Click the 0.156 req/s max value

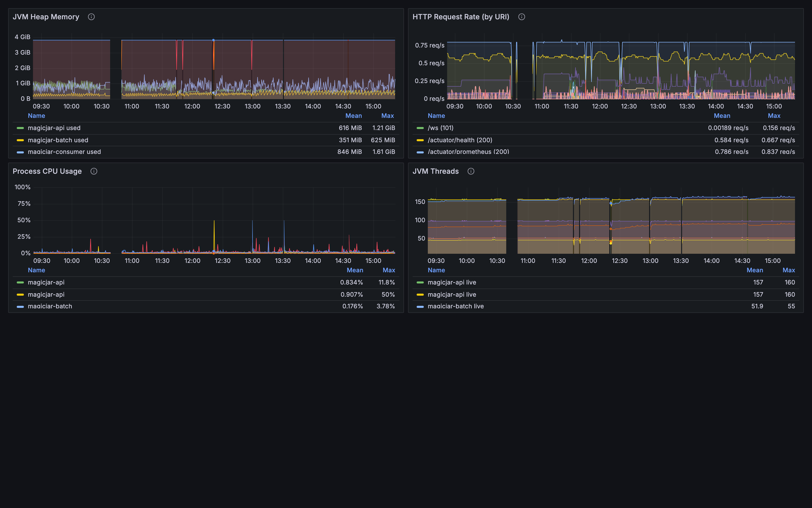(779, 128)
